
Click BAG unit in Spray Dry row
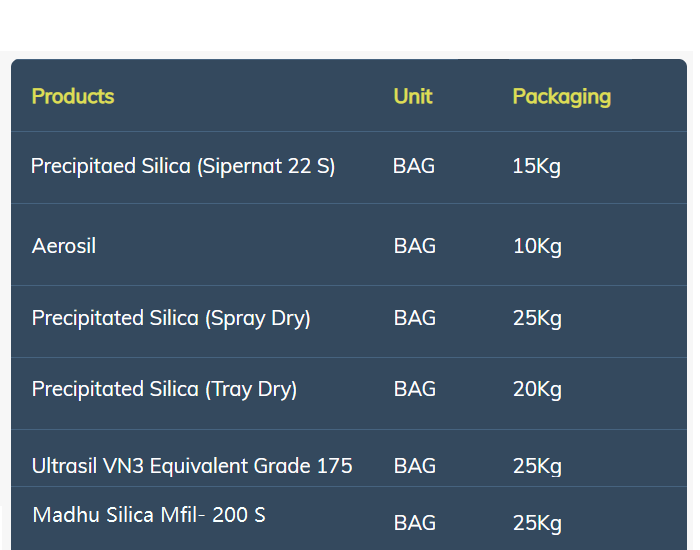[415, 318]
